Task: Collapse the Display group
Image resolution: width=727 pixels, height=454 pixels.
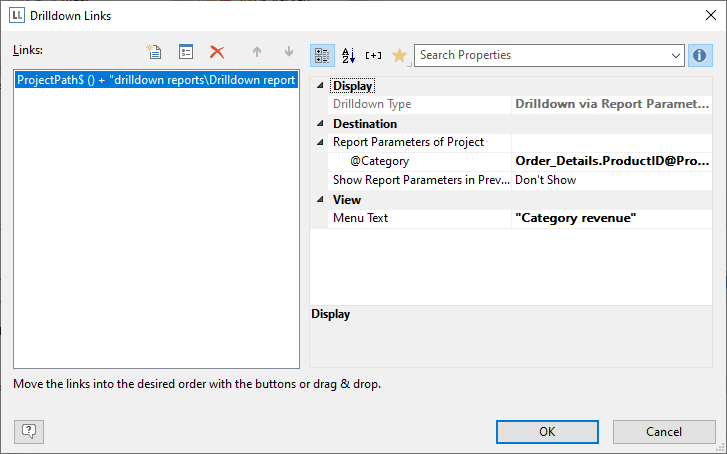Action: tap(320, 86)
